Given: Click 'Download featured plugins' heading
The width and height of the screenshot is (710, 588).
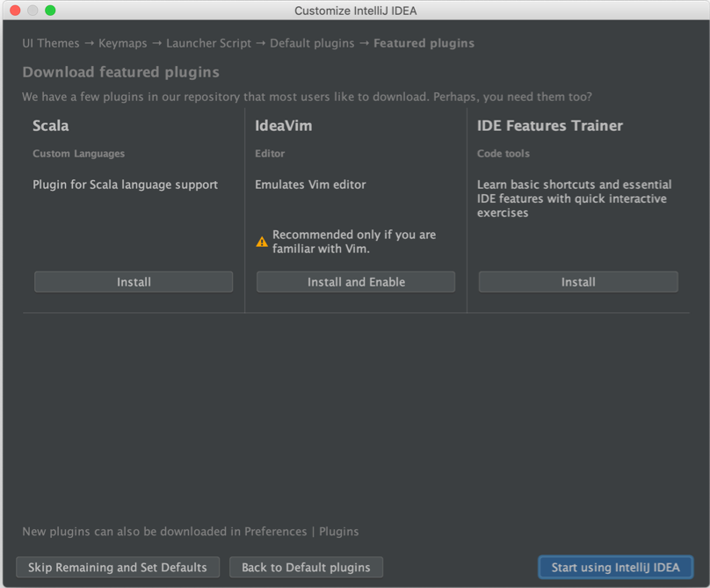Looking at the screenshot, I should point(121,72).
